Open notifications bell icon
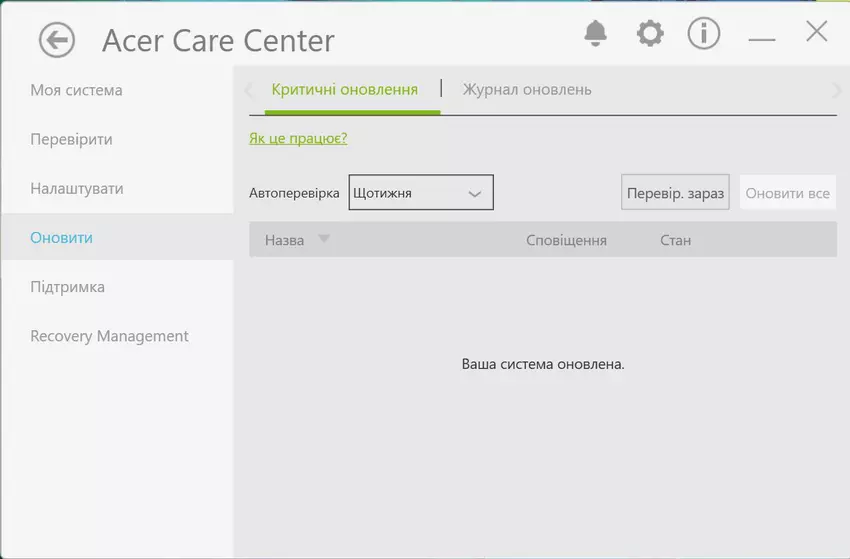850x559 pixels. point(595,33)
